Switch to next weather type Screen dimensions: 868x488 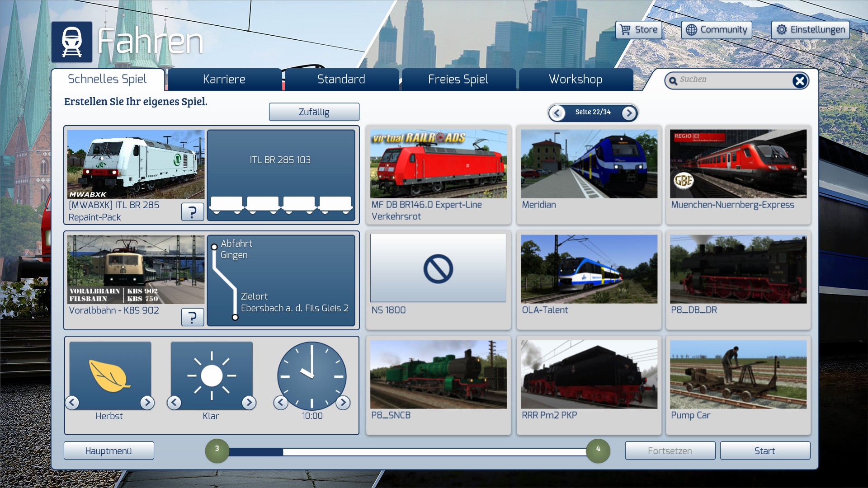[x=249, y=402]
